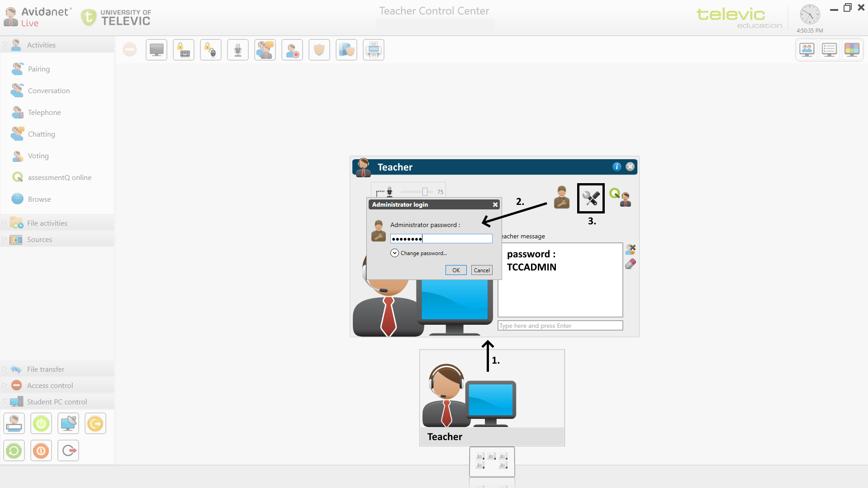Switch to list view icon at top right

click(x=830, y=49)
